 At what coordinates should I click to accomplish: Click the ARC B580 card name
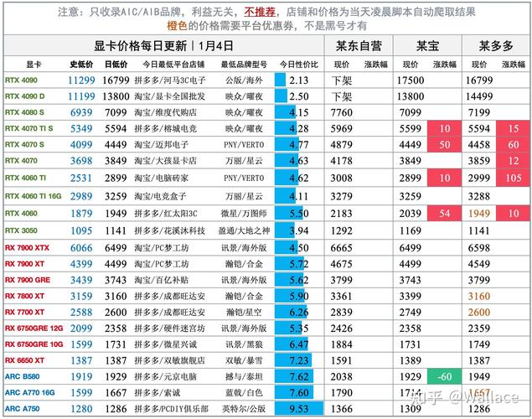[23, 376]
